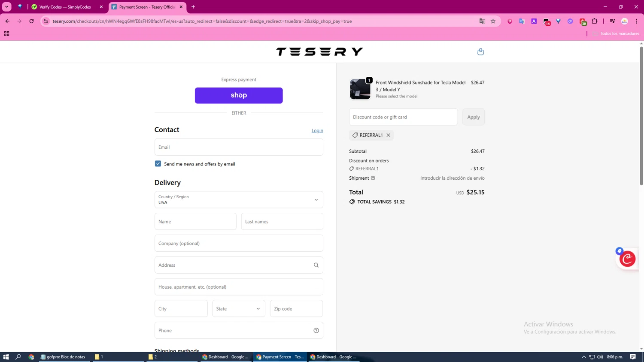Click the browser translate page icon

point(482,21)
